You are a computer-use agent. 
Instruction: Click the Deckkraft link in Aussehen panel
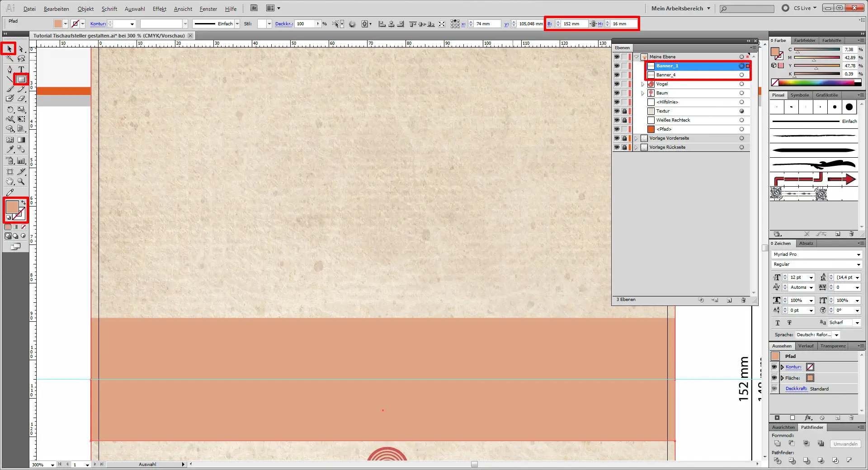click(x=796, y=389)
